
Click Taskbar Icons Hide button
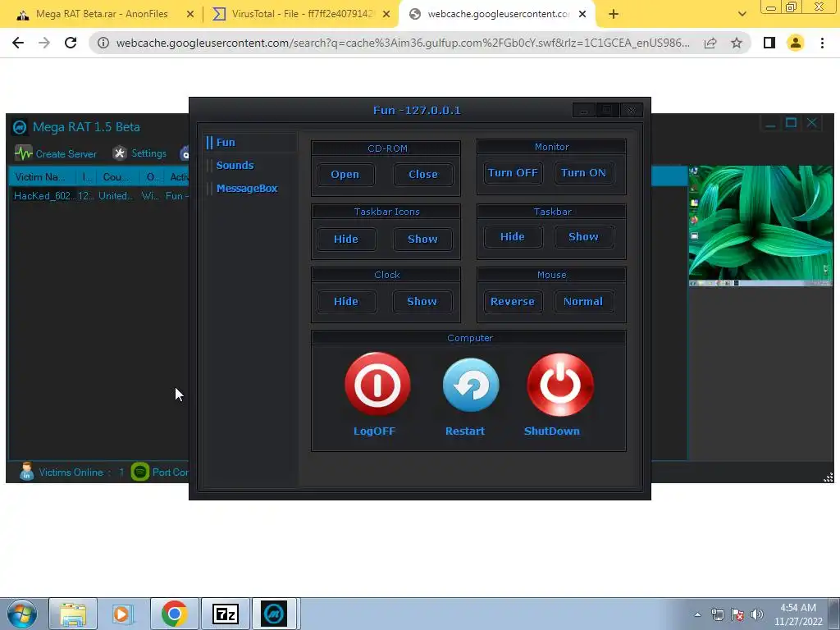(346, 240)
